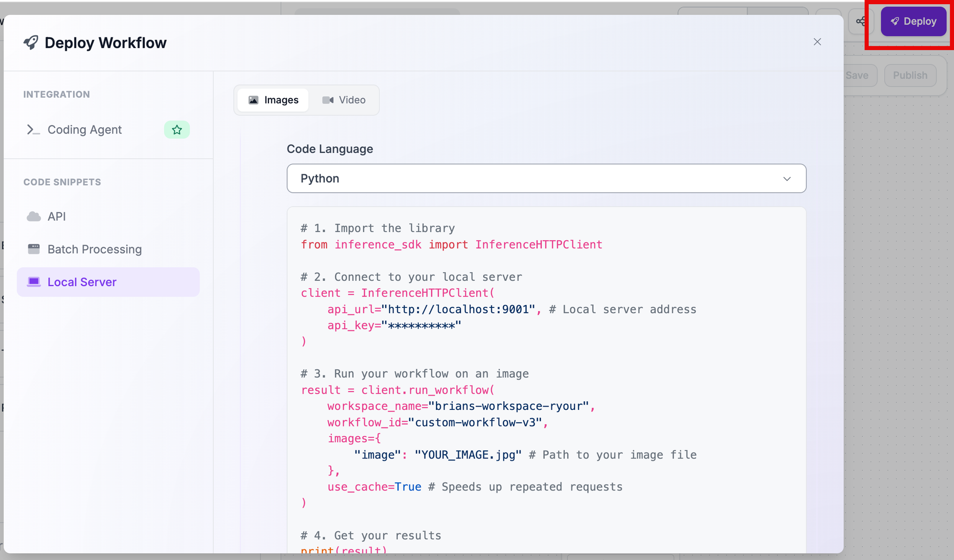Screen dimensions: 954x560
Task: Click the Batch Processing window icon
Action: pos(33,249)
